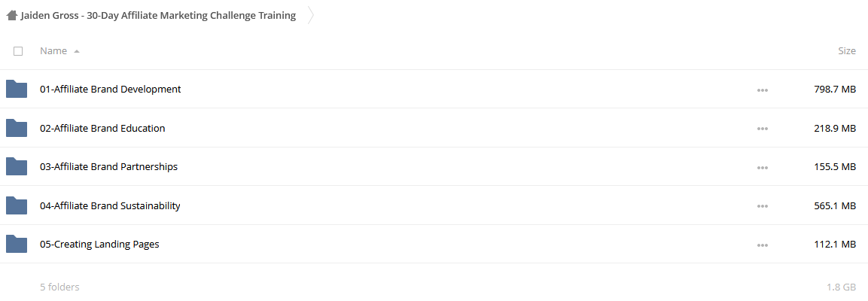Open the 05-Creating Landing Pages folder name

tap(99, 245)
